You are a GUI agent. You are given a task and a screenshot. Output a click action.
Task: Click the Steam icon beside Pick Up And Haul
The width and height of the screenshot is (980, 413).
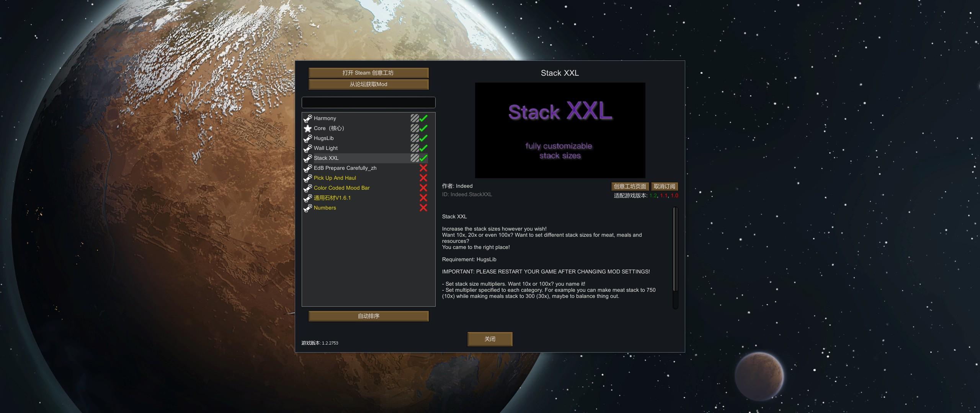click(x=307, y=178)
